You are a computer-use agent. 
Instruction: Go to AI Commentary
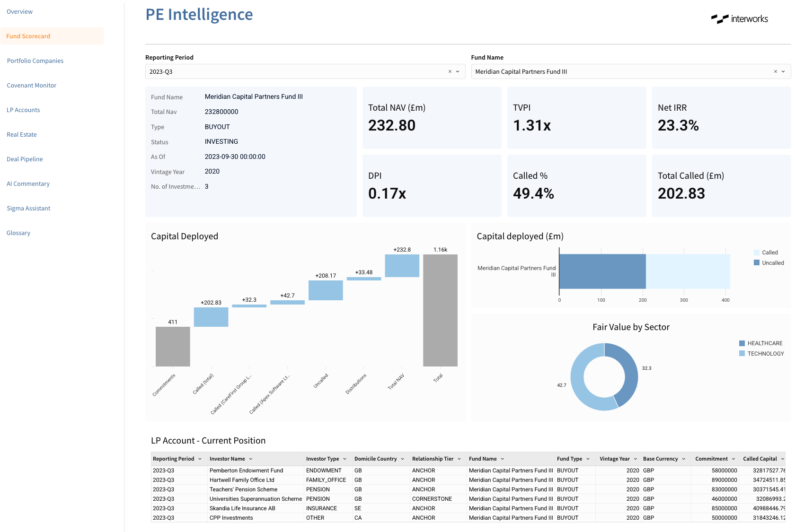point(28,183)
